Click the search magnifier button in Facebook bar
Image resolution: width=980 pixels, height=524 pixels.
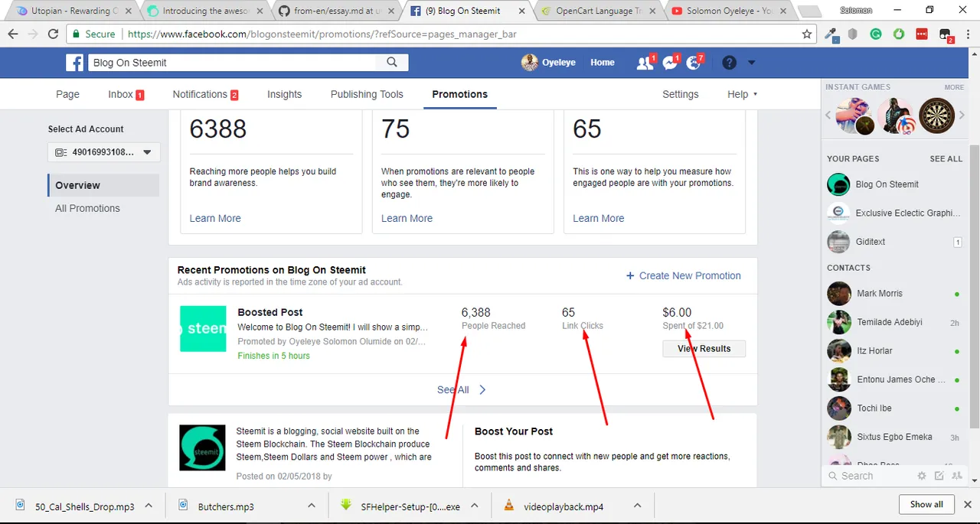coord(392,63)
